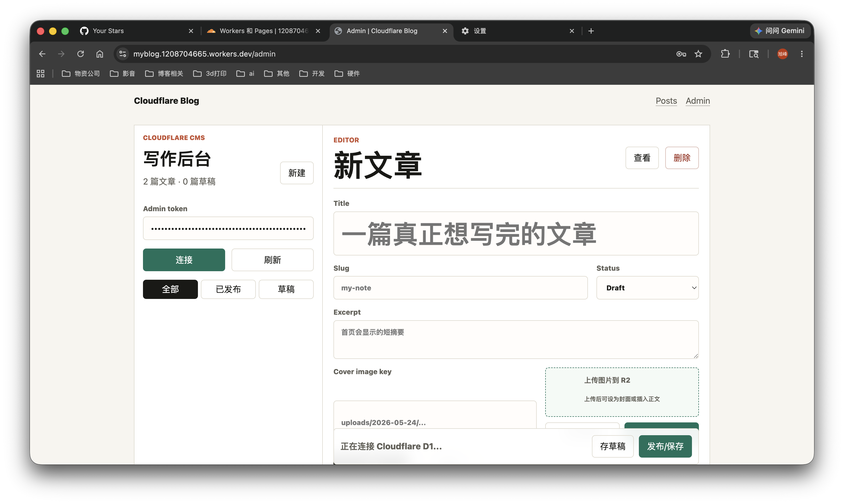The image size is (844, 504).
Task: Click into the Excerpt textarea
Action: pos(516,340)
